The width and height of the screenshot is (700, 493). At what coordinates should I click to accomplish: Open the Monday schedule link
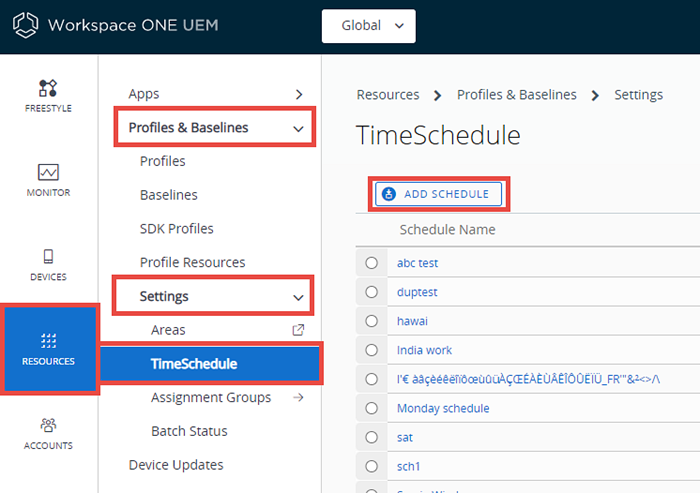(x=443, y=408)
